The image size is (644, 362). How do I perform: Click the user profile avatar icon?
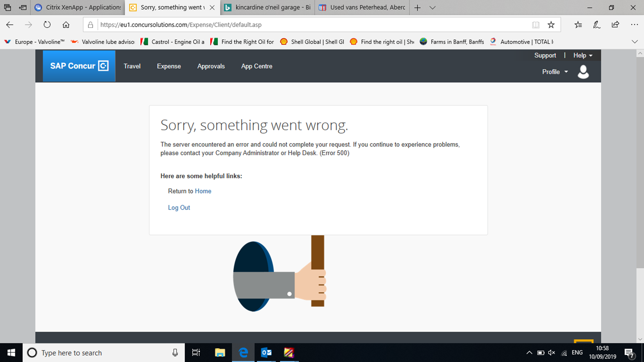pos(583,72)
